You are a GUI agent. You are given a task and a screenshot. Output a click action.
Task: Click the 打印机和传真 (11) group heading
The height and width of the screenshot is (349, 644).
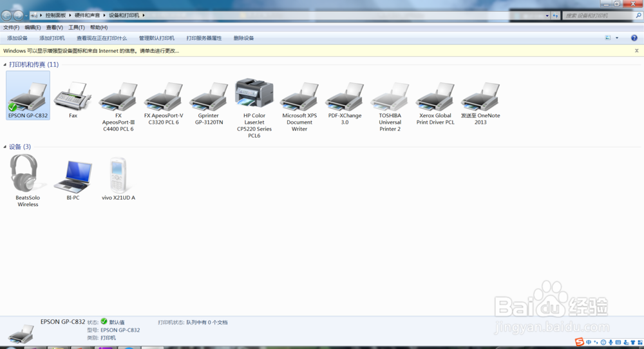point(33,64)
